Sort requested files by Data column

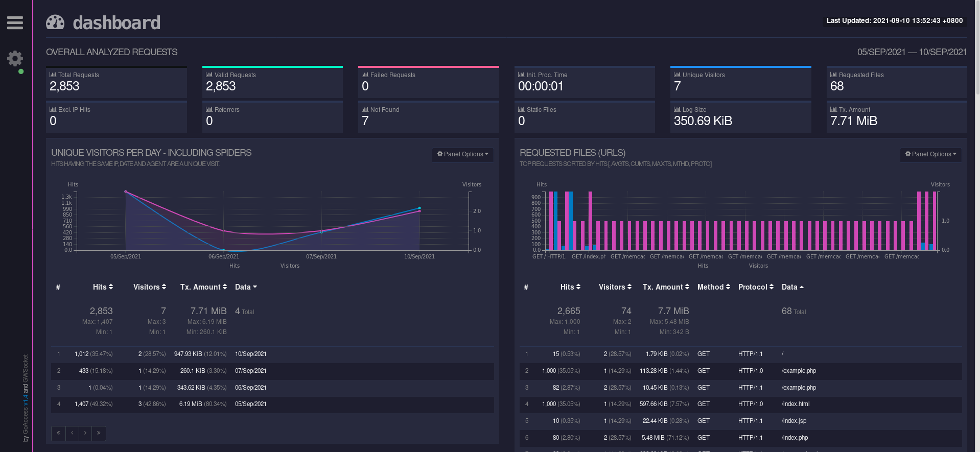click(x=792, y=287)
